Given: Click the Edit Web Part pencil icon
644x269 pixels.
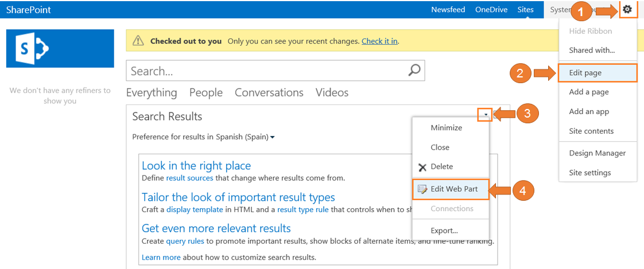Looking at the screenshot, I should click(422, 189).
